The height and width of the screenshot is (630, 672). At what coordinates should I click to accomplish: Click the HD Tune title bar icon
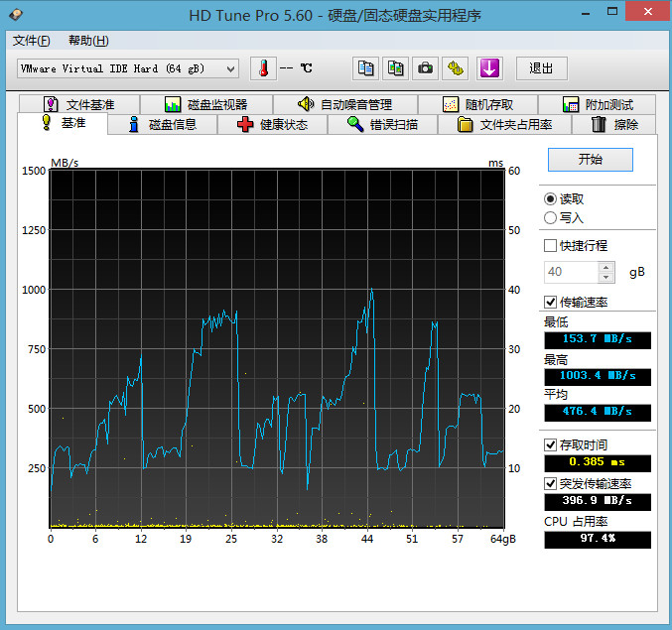(x=16, y=15)
